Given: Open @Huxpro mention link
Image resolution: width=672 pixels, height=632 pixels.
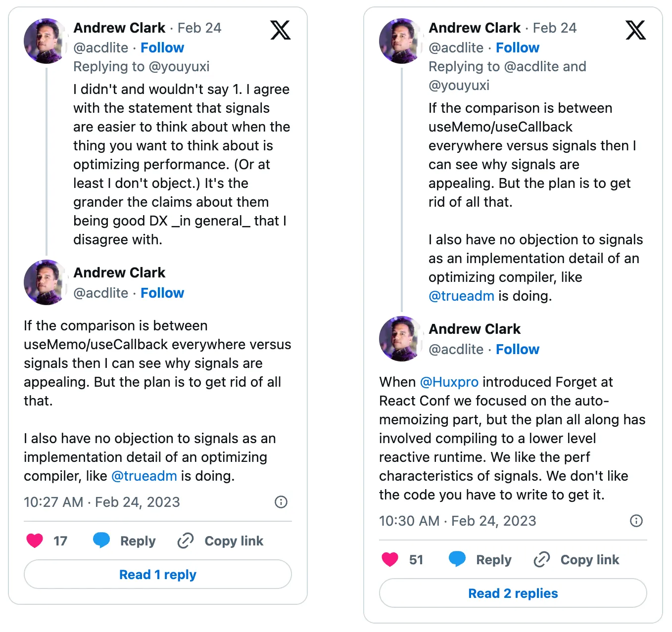Looking at the screenshot, I should [x=449, y=382].
